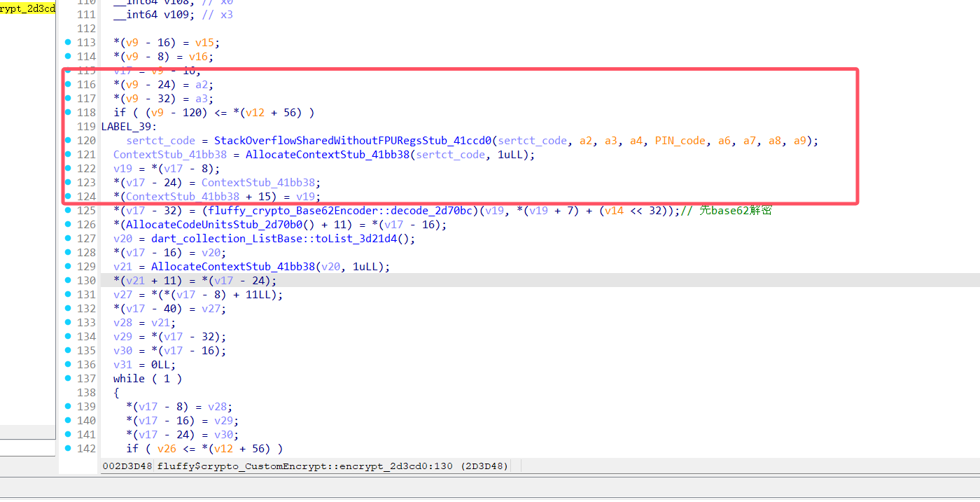
Task: Set a breakpoint on the line 141 dot
Action: [67, 435]
